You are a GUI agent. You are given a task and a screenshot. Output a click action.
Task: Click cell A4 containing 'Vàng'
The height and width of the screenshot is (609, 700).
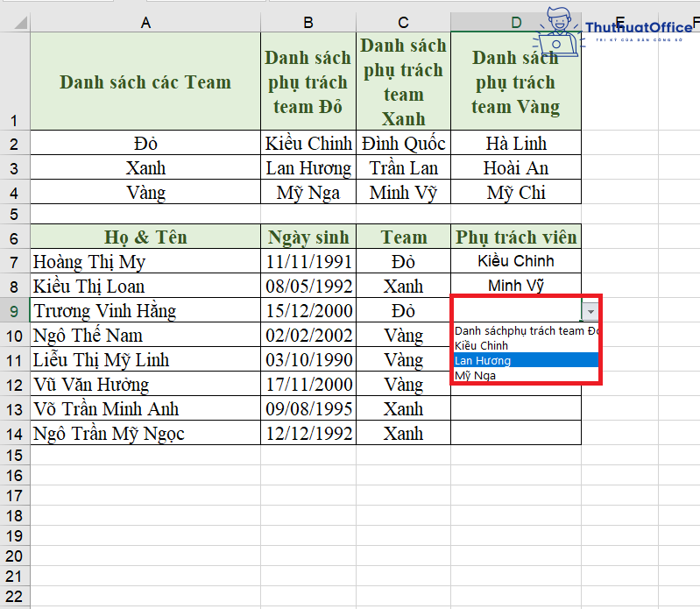[x=145, y=192]
